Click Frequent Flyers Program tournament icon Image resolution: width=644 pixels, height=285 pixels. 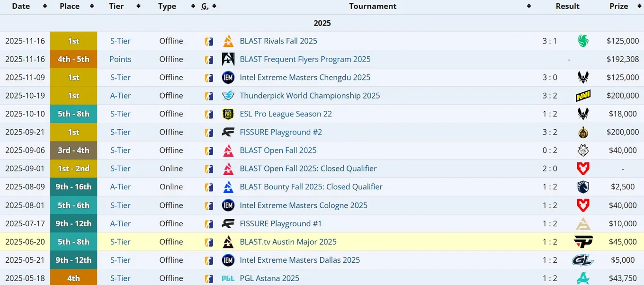click(228, 59)
